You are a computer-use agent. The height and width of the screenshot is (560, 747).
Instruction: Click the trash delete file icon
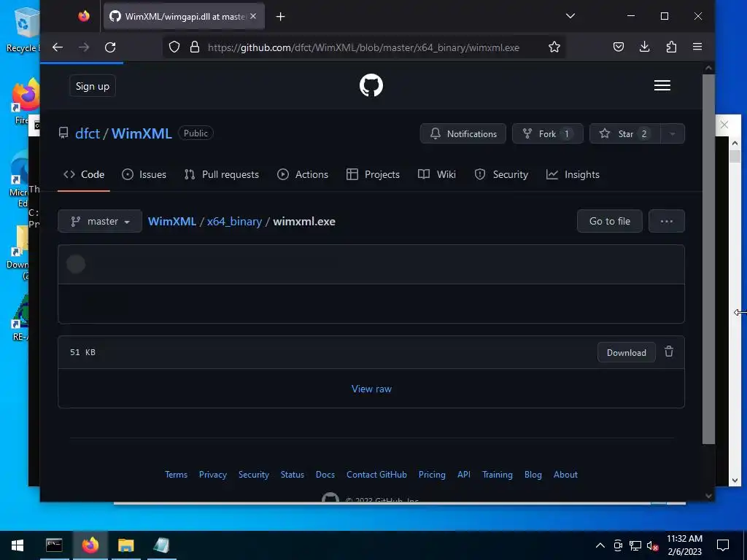pos(669,351)
